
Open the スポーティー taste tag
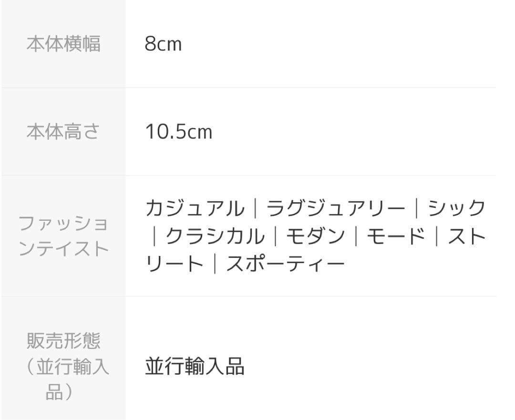(x=285, y=264)
